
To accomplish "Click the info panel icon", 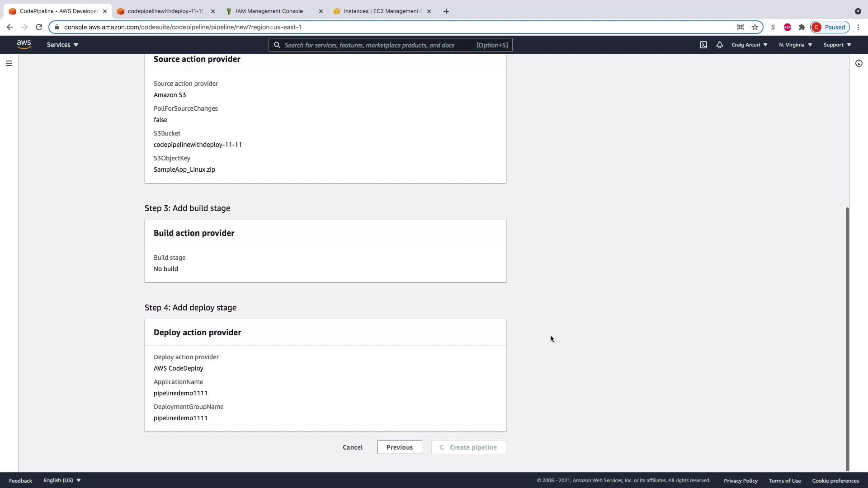I will 859,63.
